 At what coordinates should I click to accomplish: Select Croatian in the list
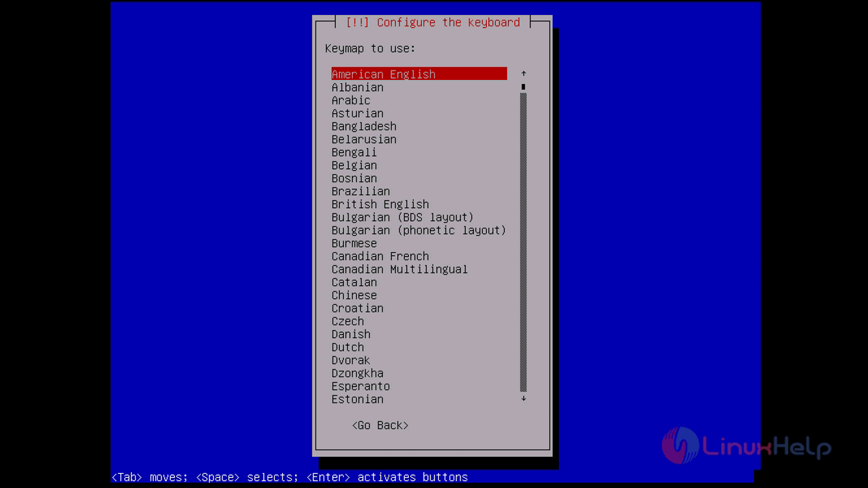point(357,308)
